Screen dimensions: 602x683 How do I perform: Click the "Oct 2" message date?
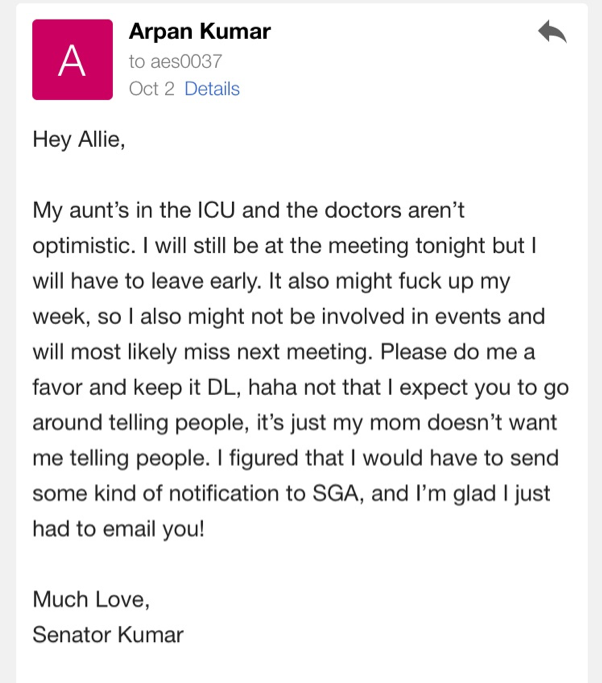point(152,89)
